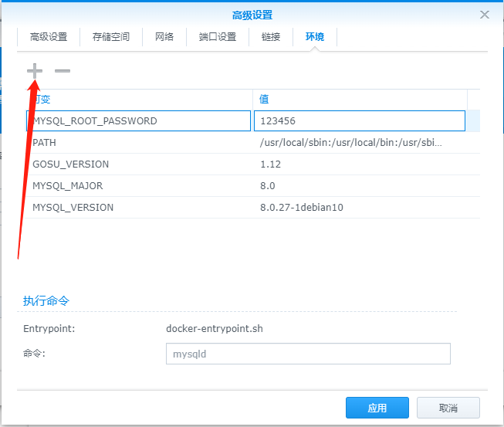Focus the 命令 input with mysqld placeholder
The height and width of the screenshot is (427, 504).
tap(308, 354)
